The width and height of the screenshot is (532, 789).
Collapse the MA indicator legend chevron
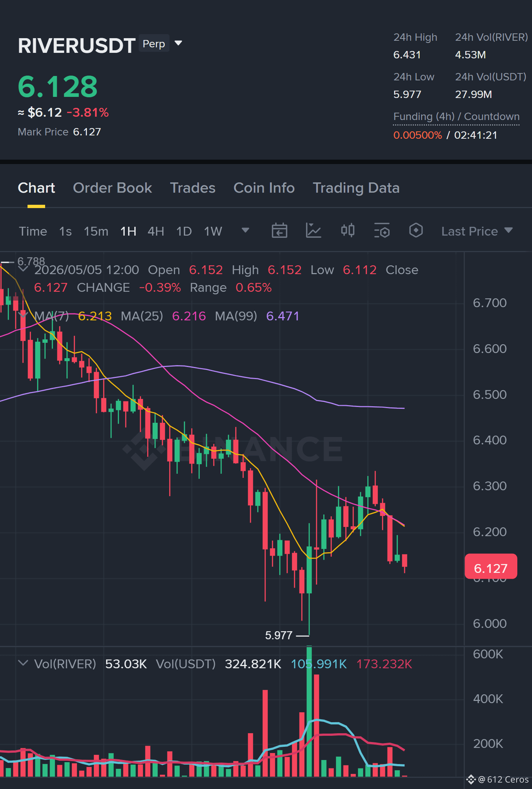23,315
